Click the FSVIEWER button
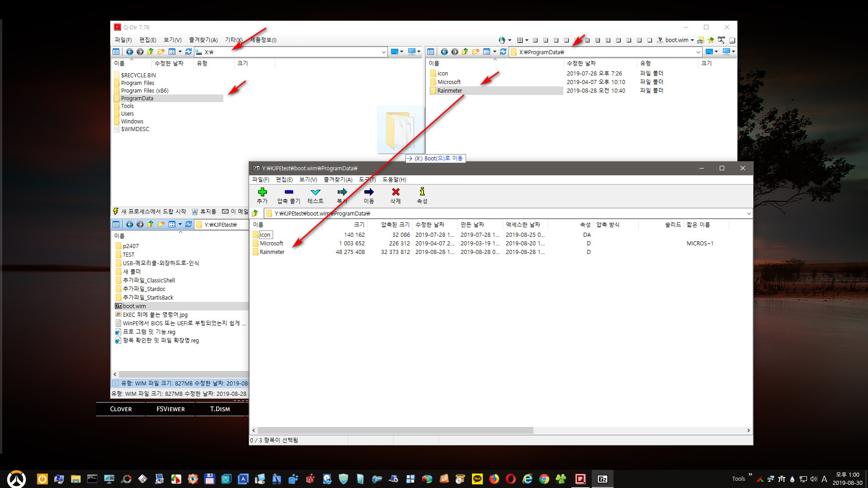 click(170, 409)
